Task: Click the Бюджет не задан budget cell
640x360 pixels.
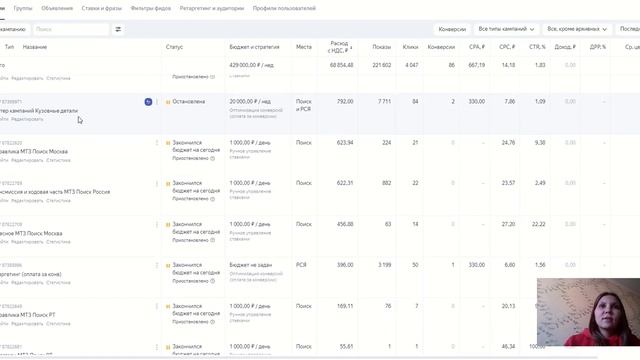Action: tap(251, 265)
